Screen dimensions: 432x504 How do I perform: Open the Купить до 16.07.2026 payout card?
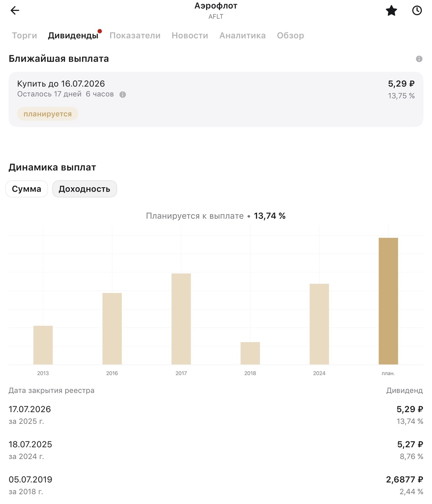tap(216, 99)
